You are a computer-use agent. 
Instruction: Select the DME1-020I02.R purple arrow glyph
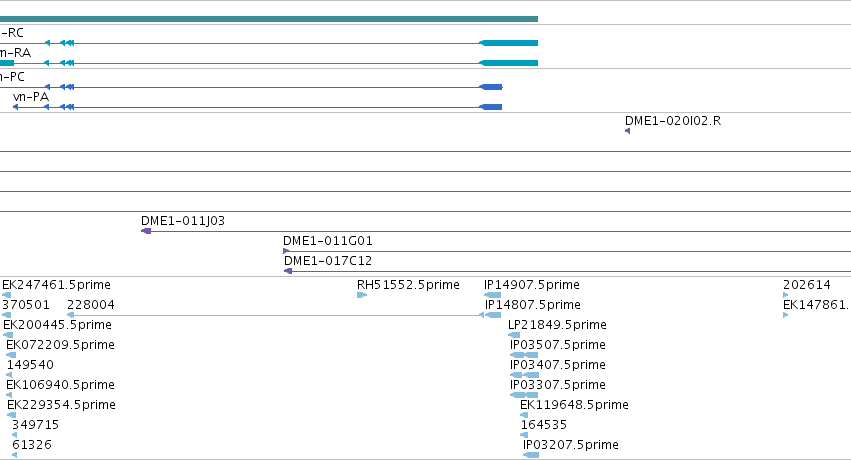627,131
